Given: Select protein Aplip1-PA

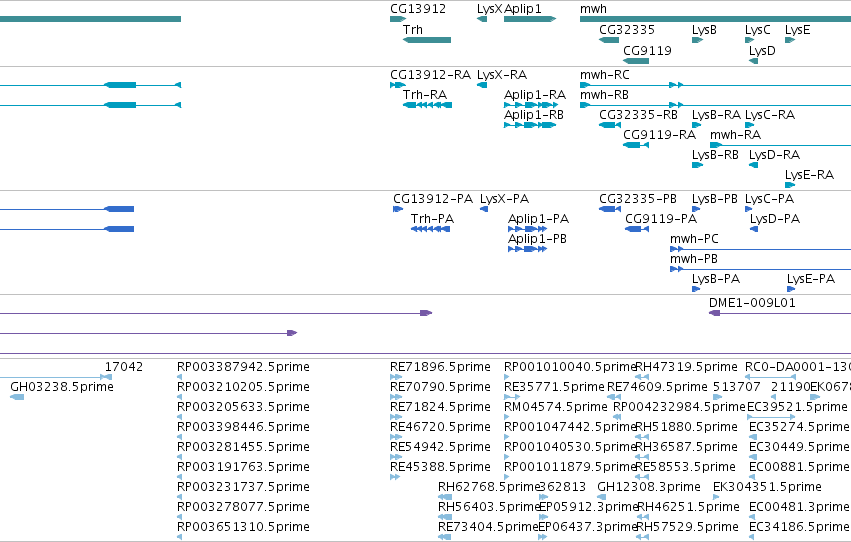Looking at the screenshot, I should 538,219.
